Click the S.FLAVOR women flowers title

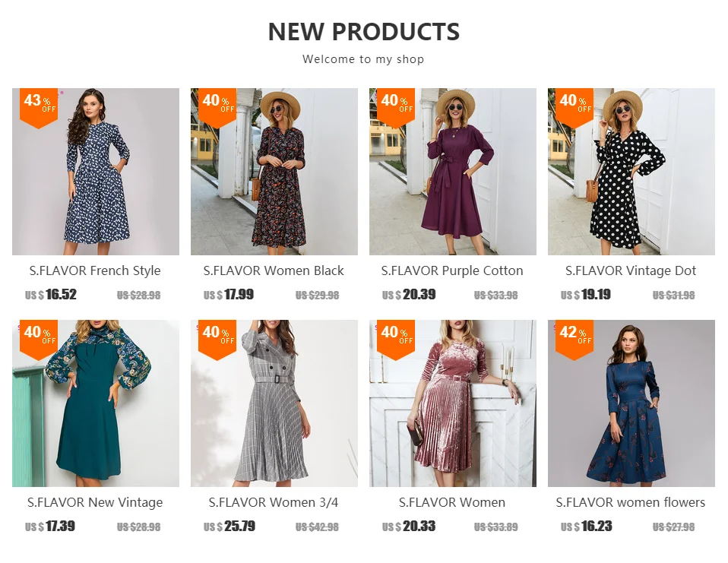click(631, 502)
